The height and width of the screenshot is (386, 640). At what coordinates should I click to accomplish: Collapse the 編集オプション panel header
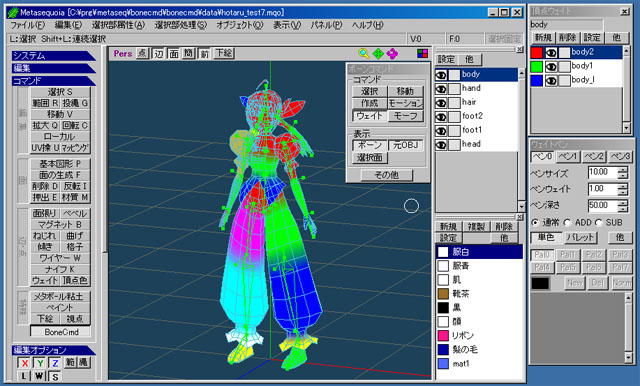53,350
